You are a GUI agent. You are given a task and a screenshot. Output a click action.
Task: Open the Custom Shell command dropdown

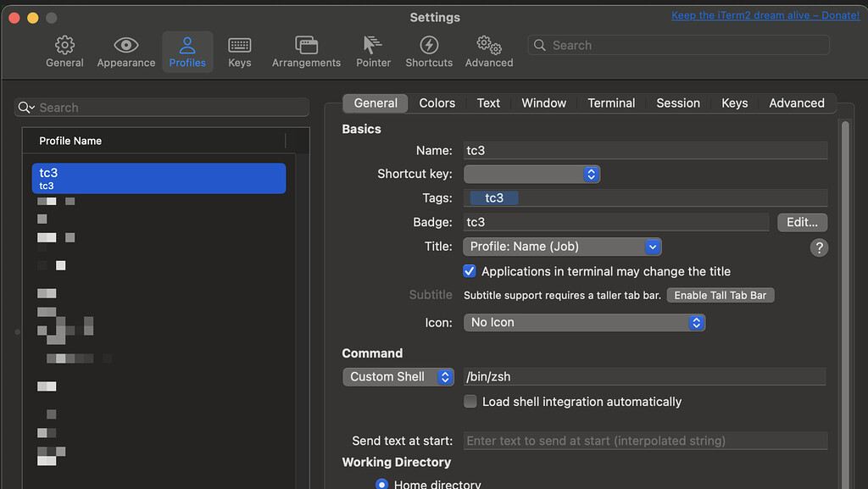398,376
